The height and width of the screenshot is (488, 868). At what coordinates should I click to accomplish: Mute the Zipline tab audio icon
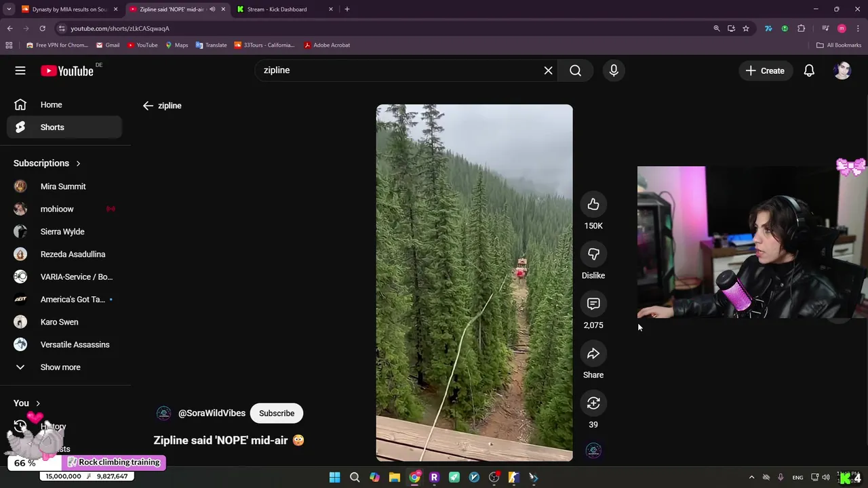[x=212, y=9]
